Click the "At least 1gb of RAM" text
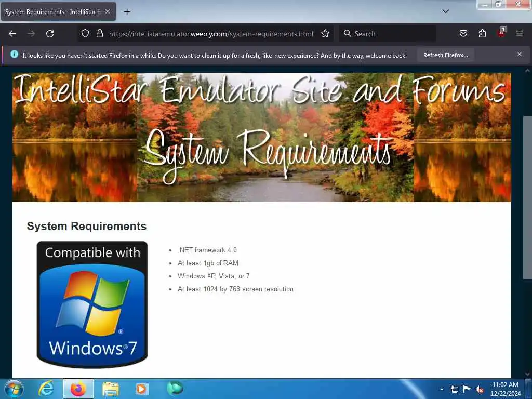This screenshot has width=532, height=399. tap(208, 263)
